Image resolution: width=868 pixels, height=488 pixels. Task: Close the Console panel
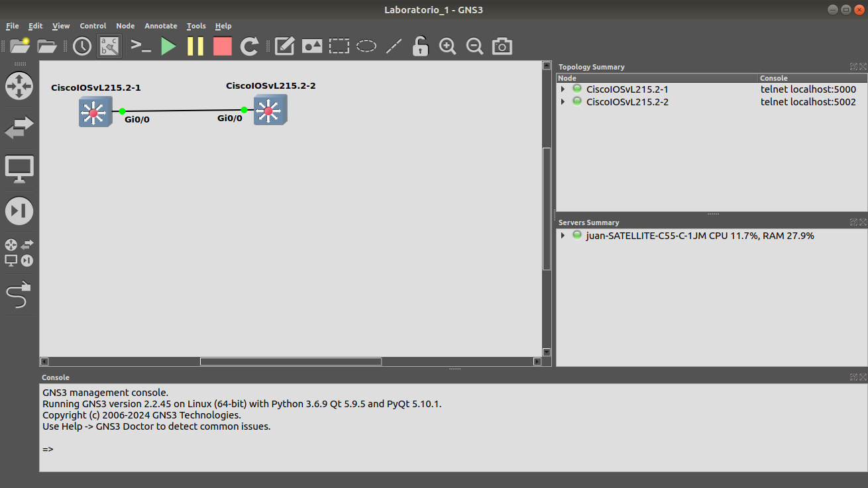click(863, 377)
